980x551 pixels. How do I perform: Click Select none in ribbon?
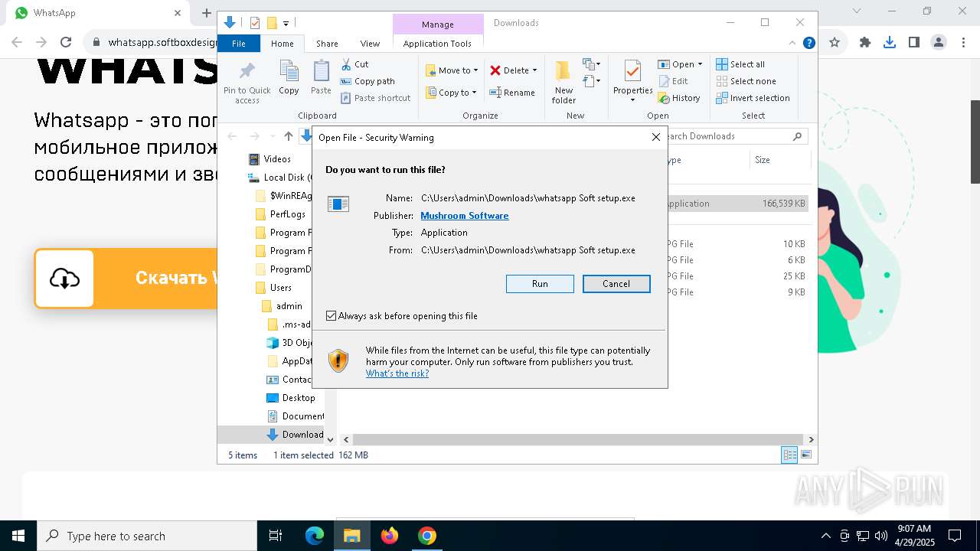(x=746, y=81)
